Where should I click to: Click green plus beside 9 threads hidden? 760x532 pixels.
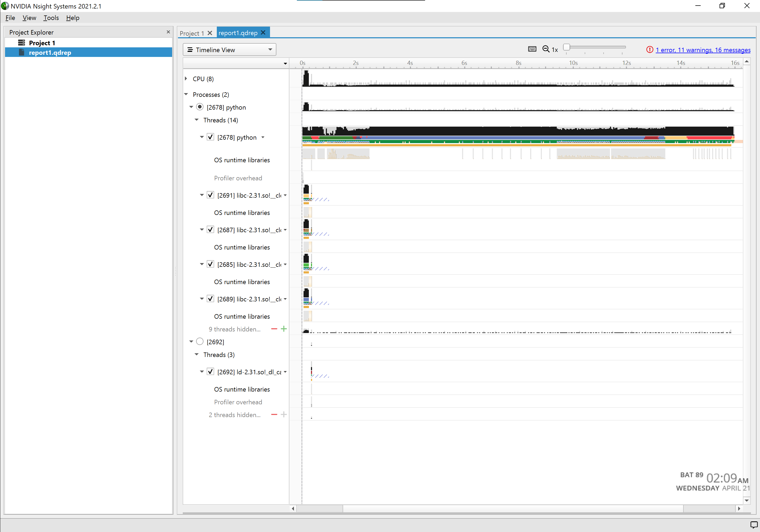(x=284, y=329)
